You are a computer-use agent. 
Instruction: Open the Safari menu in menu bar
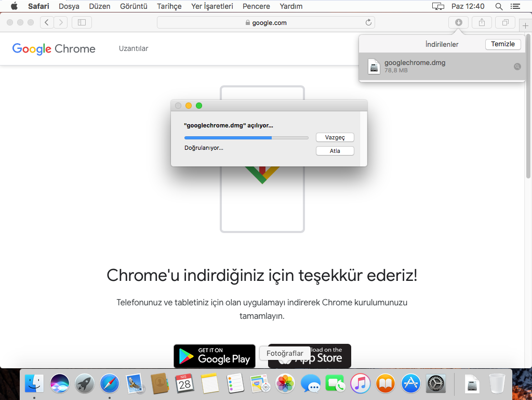coord(38,6)
